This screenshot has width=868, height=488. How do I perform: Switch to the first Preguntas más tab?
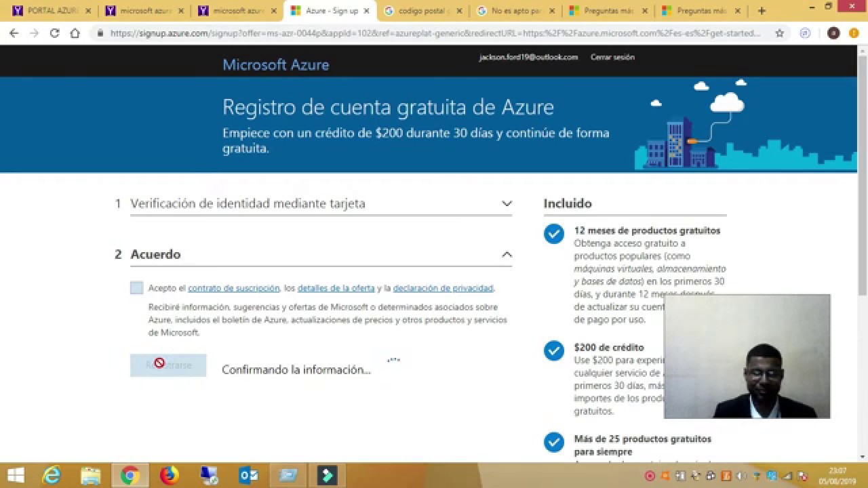point(609,11)
